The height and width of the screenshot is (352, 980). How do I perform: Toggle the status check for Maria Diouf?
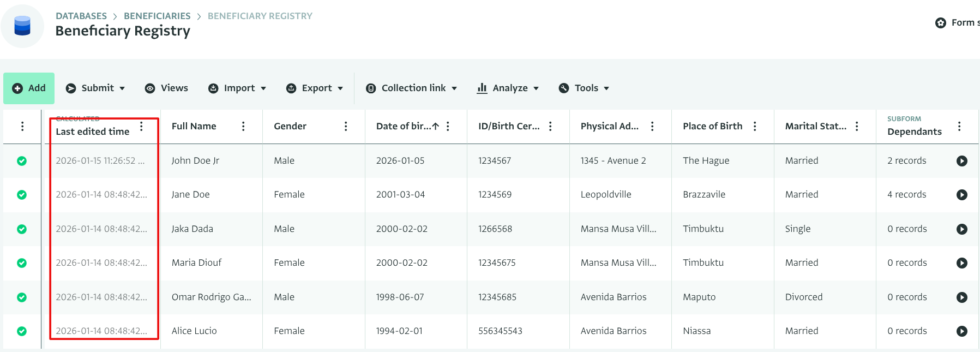point(22,263)
